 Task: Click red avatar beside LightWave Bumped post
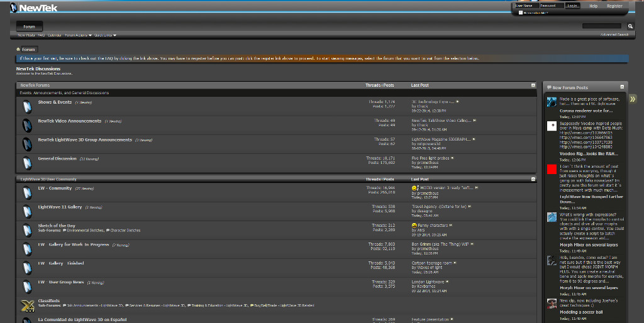pos(552,169)
